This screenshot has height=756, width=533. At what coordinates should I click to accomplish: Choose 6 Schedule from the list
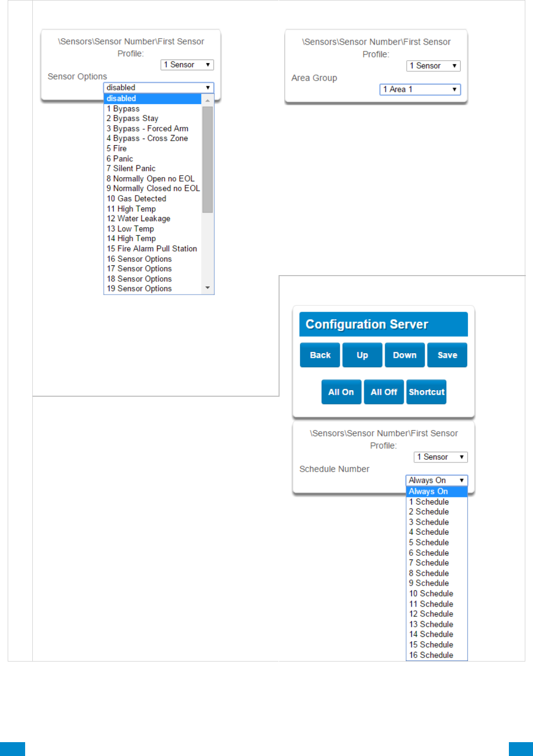437,553
